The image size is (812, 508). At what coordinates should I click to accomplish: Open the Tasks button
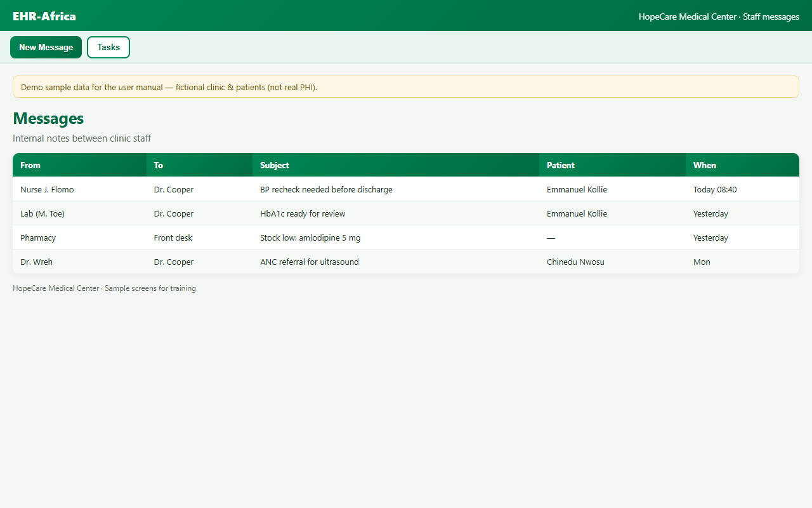(x=108, y=47)
